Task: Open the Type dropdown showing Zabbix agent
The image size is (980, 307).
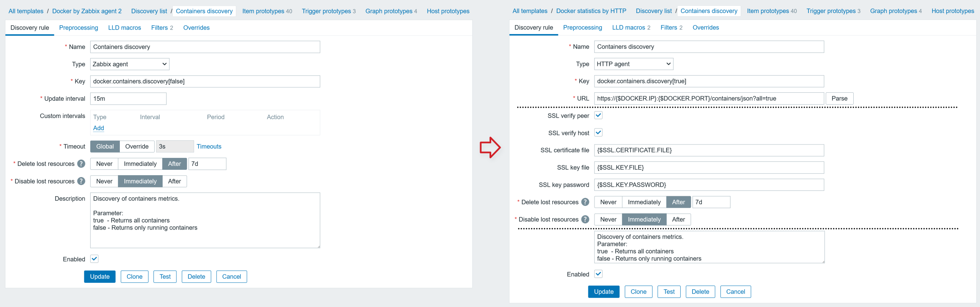Action: [129, 64]
